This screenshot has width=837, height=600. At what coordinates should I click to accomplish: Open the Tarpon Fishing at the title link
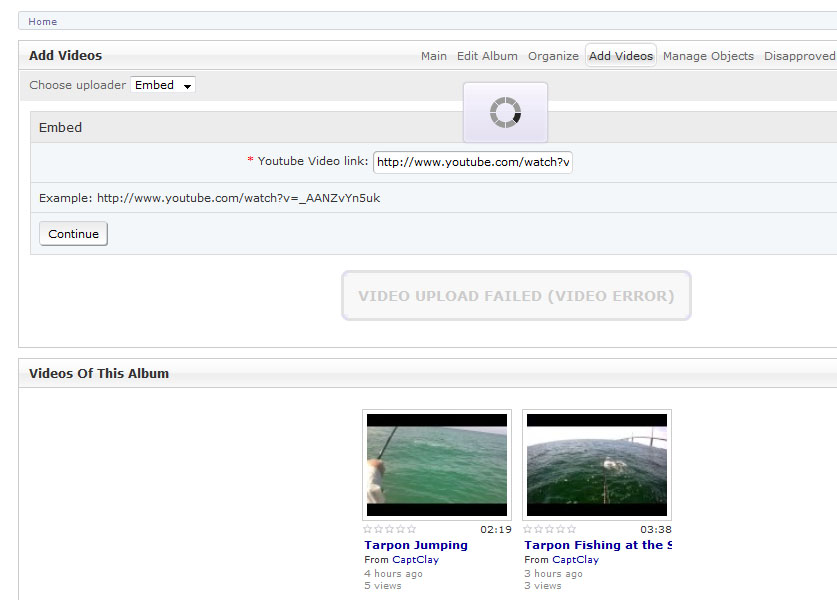[598, 545]
